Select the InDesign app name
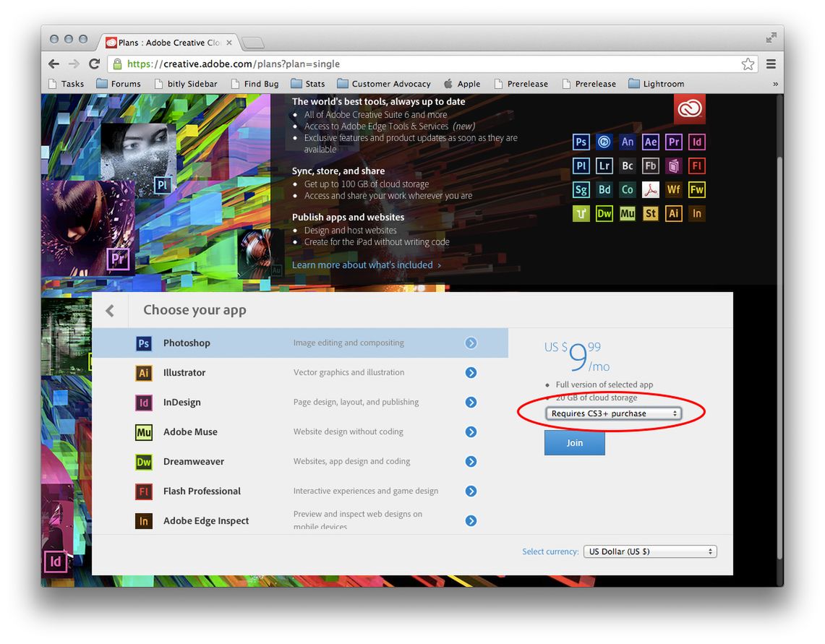This screenshot has width=825, height=644. pos(182,403)
